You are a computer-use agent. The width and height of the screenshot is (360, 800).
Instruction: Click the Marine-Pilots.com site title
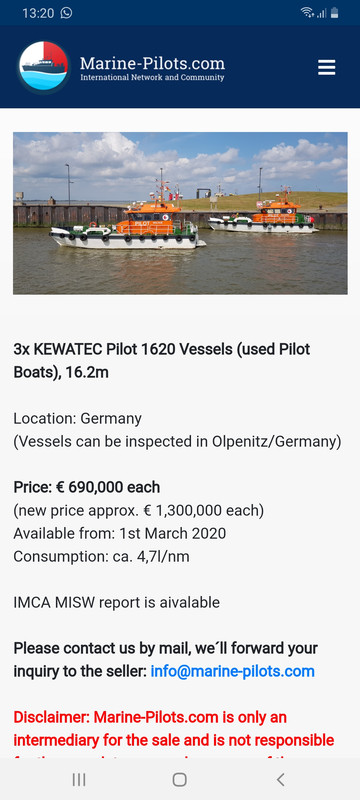point(152,63)
